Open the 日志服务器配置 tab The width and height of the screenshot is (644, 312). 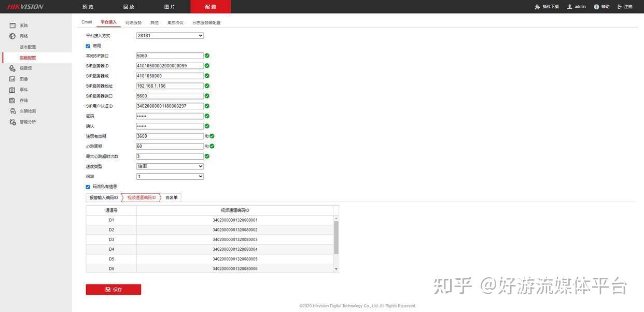click(x=206, y=21)
